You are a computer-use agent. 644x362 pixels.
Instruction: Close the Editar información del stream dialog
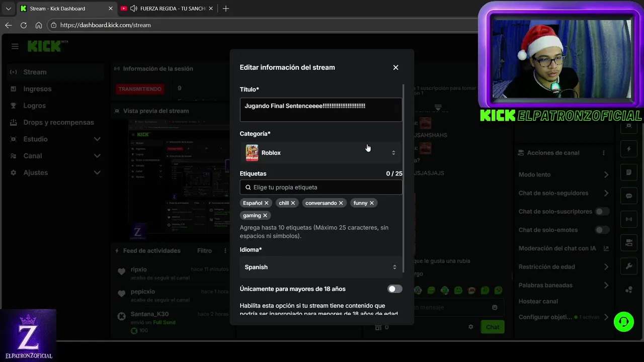(395, 67)
